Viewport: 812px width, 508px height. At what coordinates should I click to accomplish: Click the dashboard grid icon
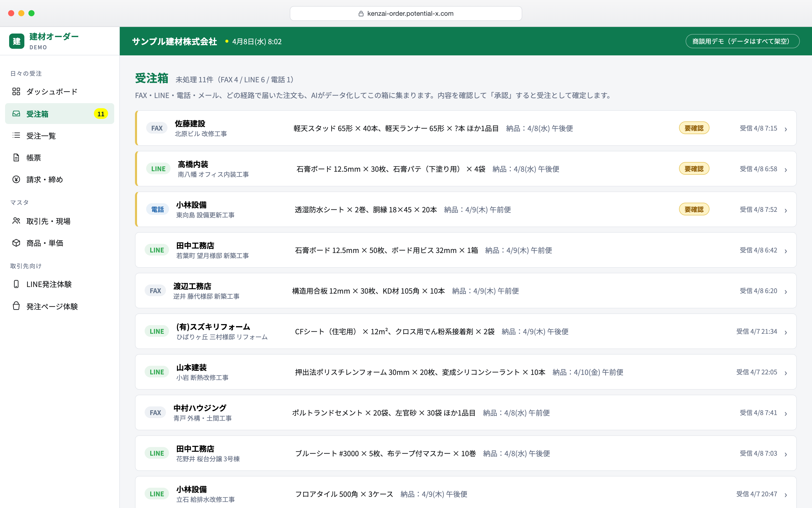16,91
